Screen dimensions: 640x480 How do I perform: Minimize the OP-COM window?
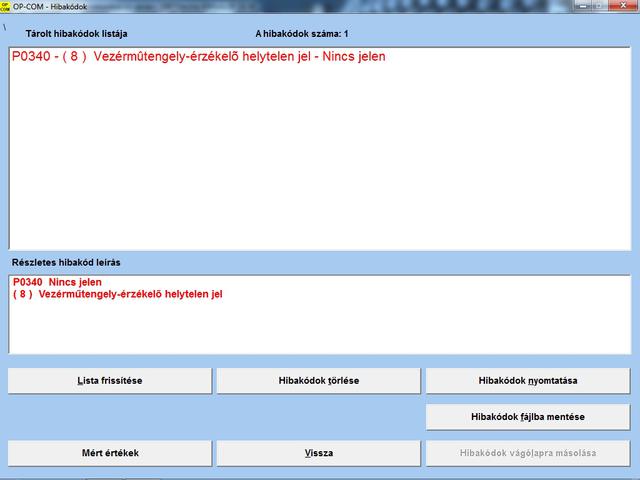coord(584,5)
